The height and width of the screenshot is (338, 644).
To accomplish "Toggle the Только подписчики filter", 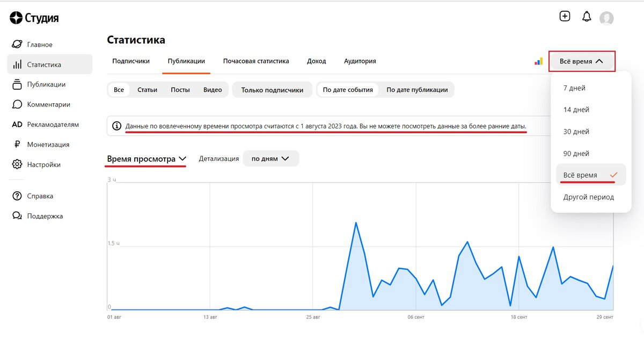I will [273, 90].
